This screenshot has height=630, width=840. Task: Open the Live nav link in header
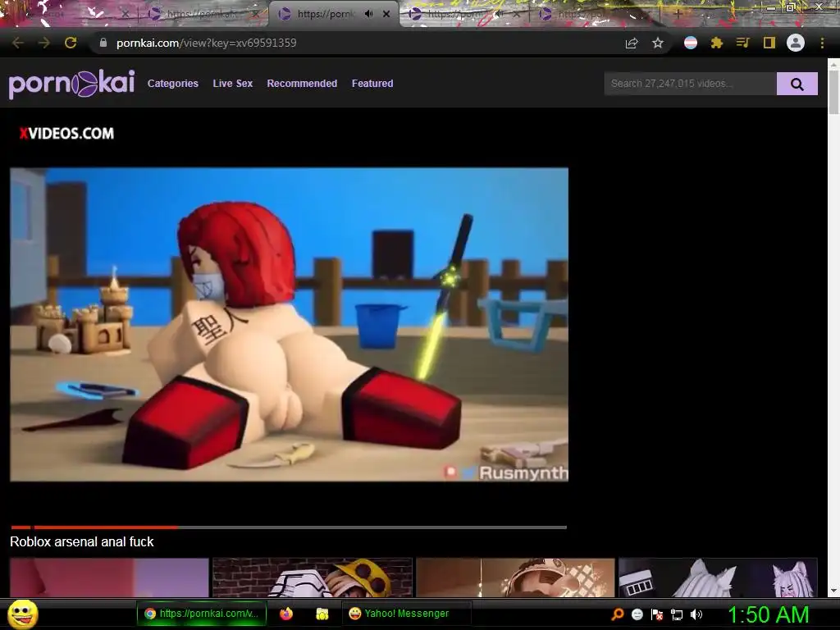pos(232,84)
